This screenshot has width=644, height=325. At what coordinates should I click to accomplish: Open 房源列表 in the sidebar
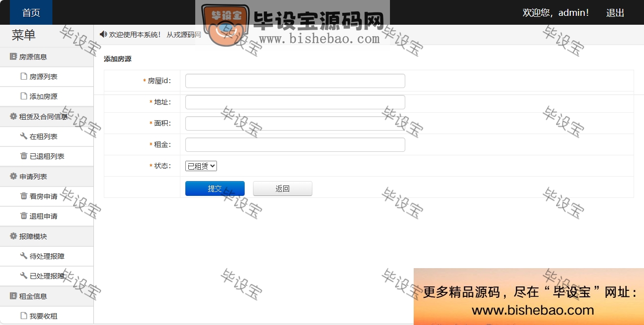pyautogui.click(x=46, y=77)
